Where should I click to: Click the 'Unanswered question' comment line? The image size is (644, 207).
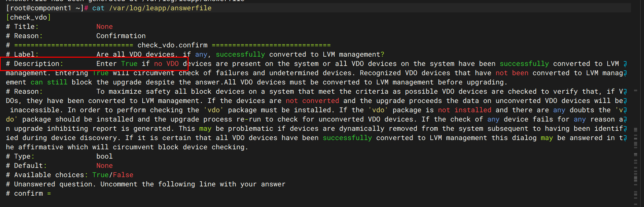pyautogui.click(x=146, y=184)
